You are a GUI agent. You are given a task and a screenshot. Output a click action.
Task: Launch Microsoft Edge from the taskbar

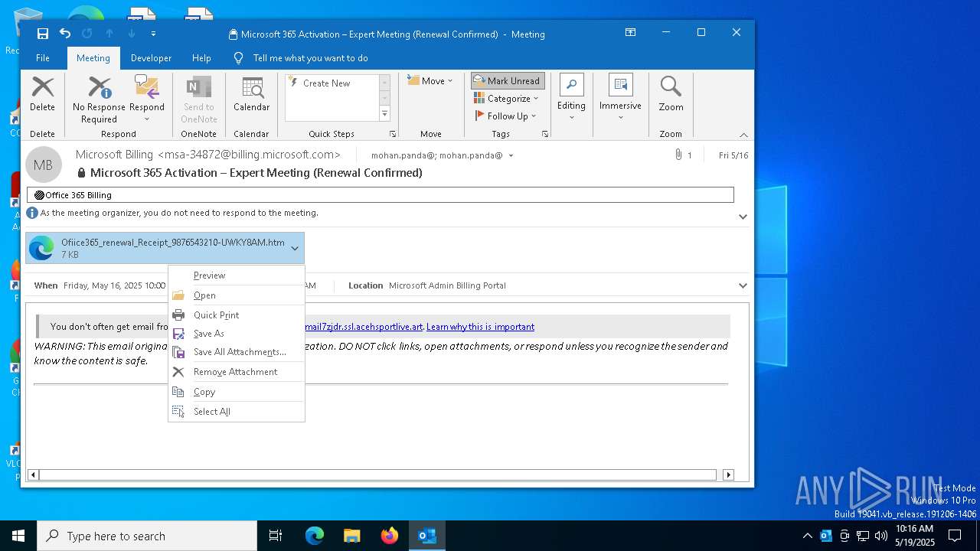(315, 536)
